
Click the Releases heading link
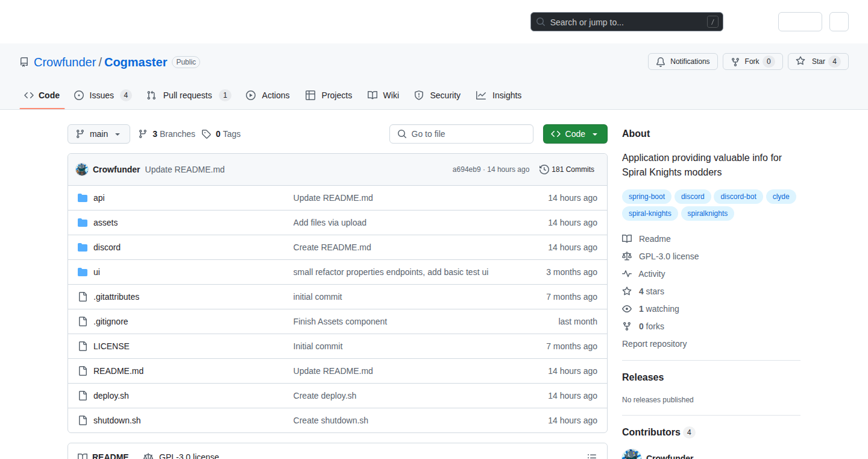tap(643, 377)
